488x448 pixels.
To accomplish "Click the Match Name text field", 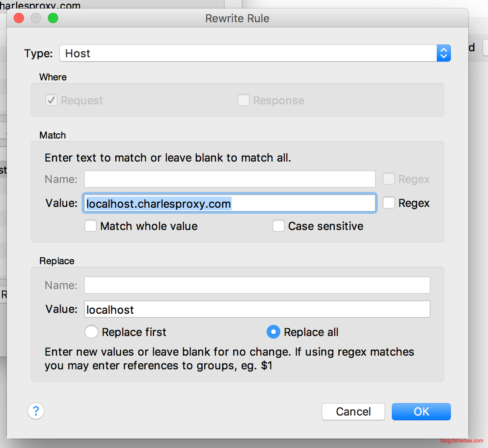I will pyautogui.click(x=229, y=179).
